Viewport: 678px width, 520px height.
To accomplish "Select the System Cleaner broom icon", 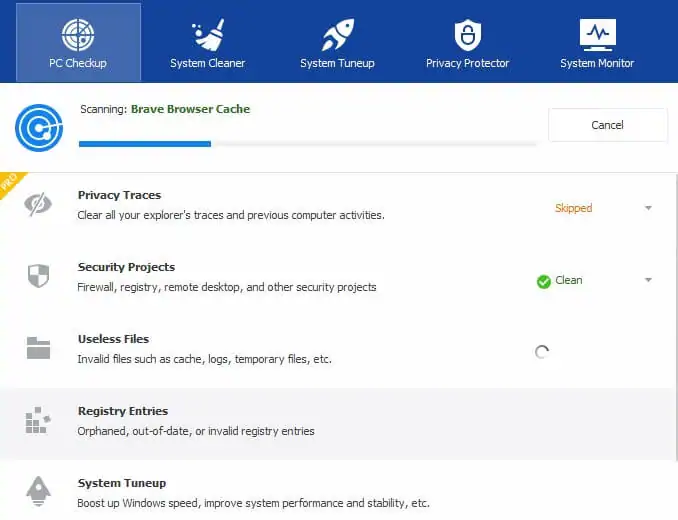I will 208,35.
